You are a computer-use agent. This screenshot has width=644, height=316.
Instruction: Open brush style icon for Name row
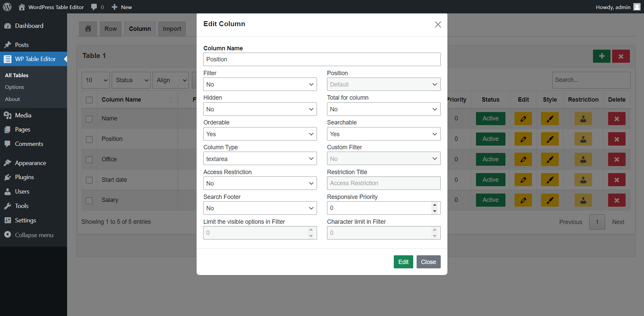(x=550, y=119)
